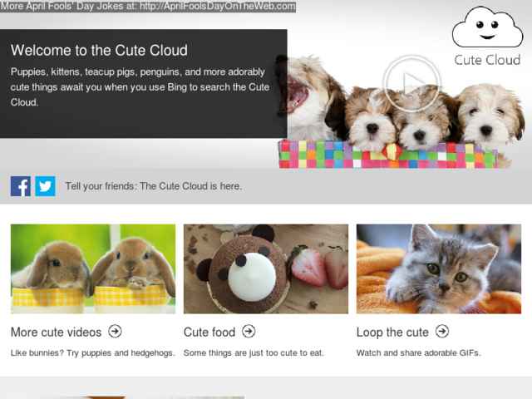
Task: Click the arrow next to Cute food
Action: (x=249, y=331)
